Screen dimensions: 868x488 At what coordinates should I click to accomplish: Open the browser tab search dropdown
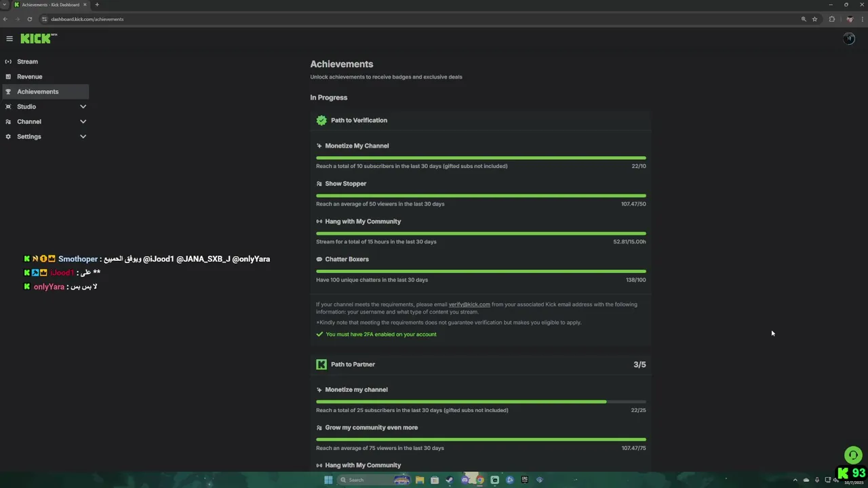tap(5, 5)
